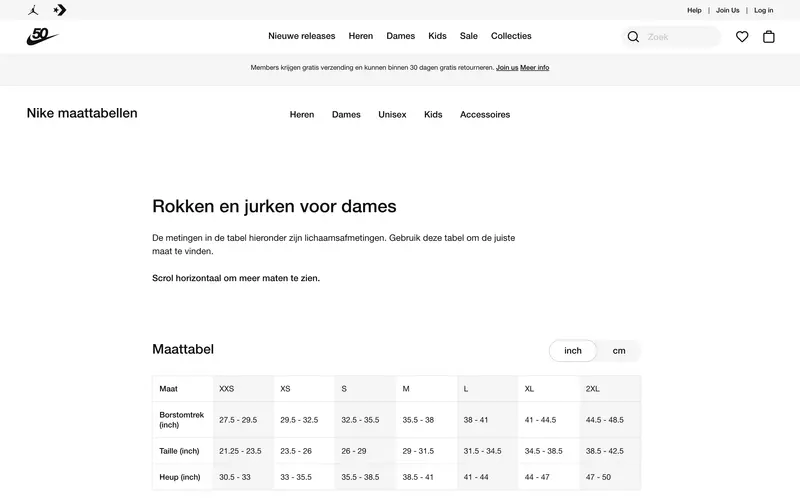The image size is (800, 500).
Task: Click the 41 - 44 hip cell
Action: click(x=488, y=477)
